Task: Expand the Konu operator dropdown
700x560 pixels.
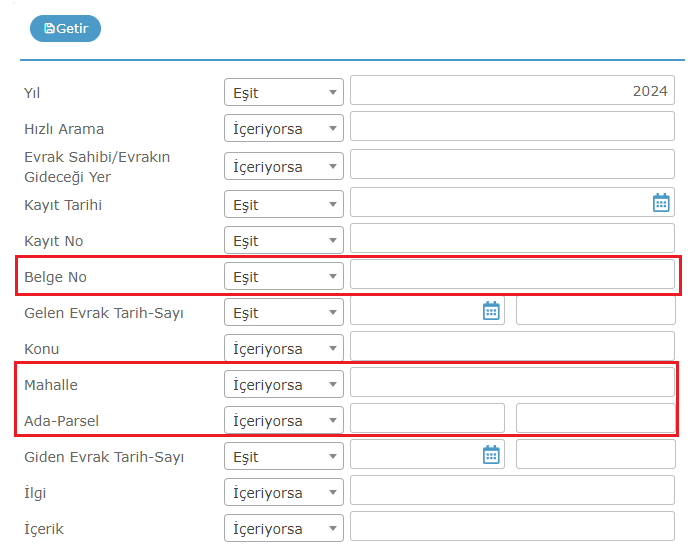Action: click(284, 348)
